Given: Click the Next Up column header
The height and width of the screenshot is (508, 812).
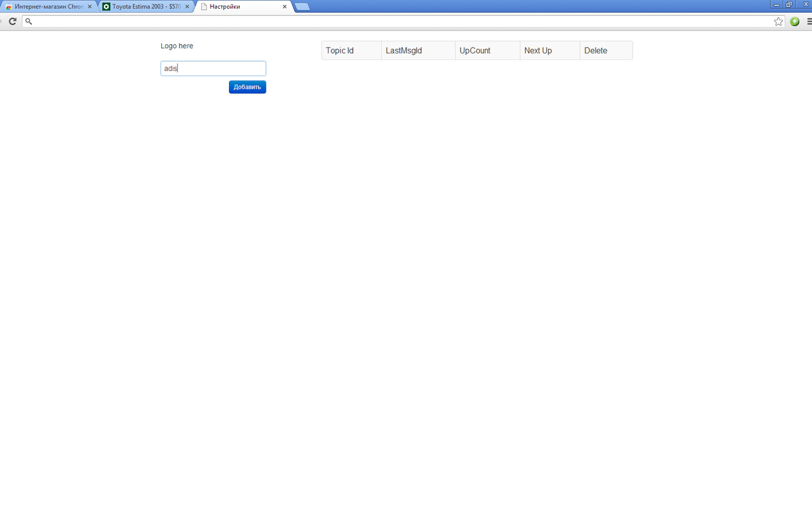Looking at the screenshot, I should pyautogui.click(x=537, y=50).
